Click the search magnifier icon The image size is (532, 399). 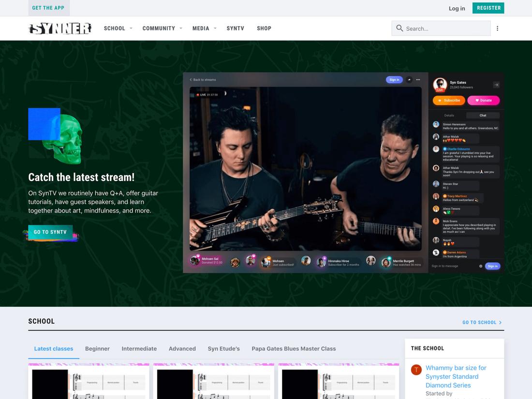[x=399, y=29]
